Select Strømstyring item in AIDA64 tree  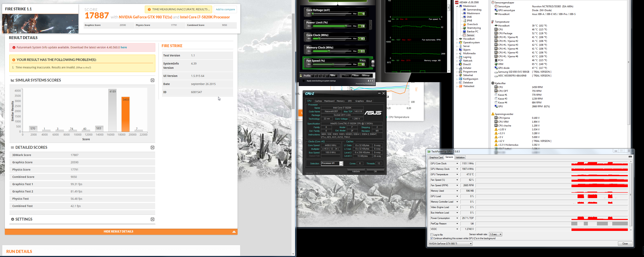(x=472, y=28)
